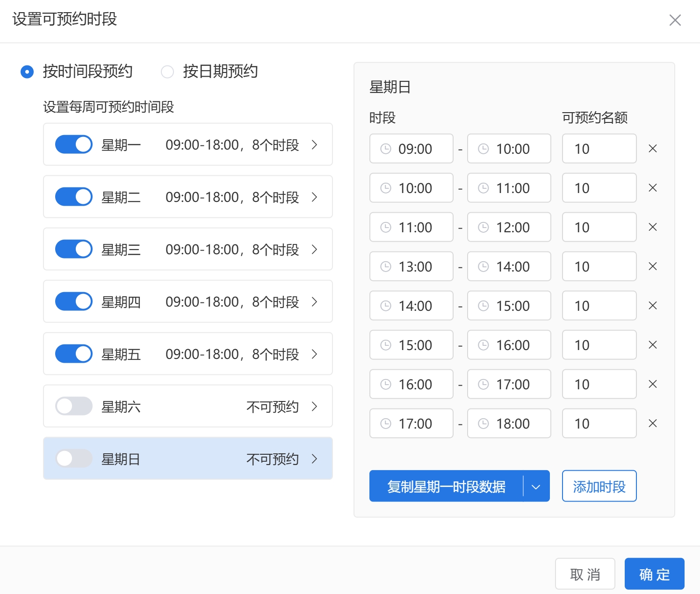
Task: Click the 添加时段 button
Action: pos(599,486)
